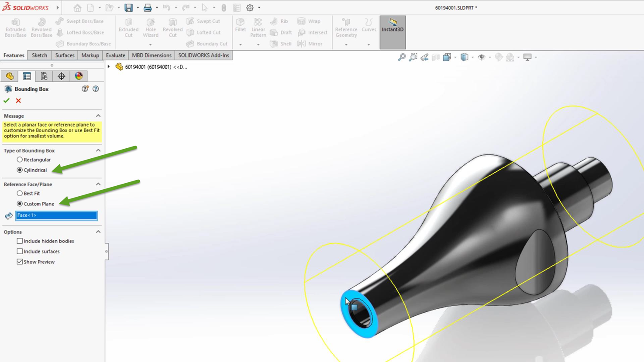Click the Revolved Cut tool
The height and width of the screenshot is (362, 644).
point(172,28)
